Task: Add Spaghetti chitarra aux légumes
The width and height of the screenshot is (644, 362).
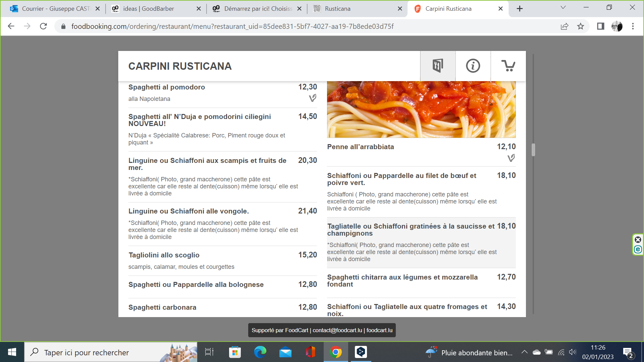Action: 421,283
